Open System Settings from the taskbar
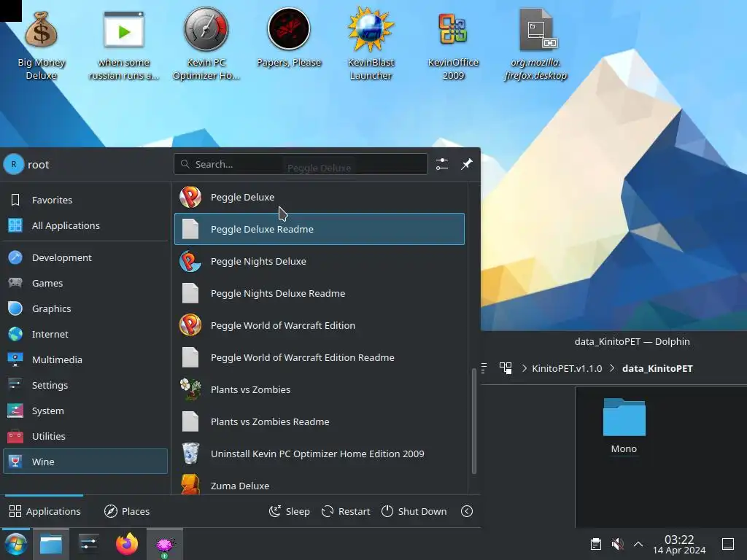This screenshot has width=747, height=560. click(x=88, y=544)
